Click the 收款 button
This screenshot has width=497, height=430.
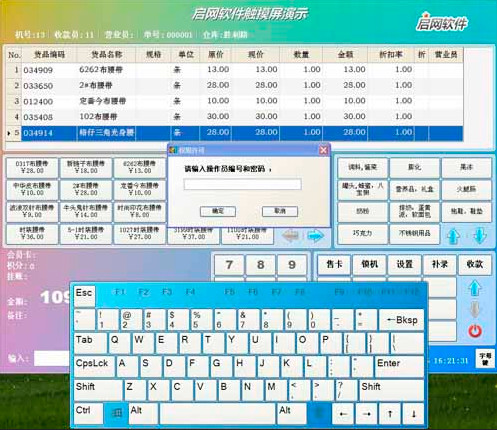point(475,265)
